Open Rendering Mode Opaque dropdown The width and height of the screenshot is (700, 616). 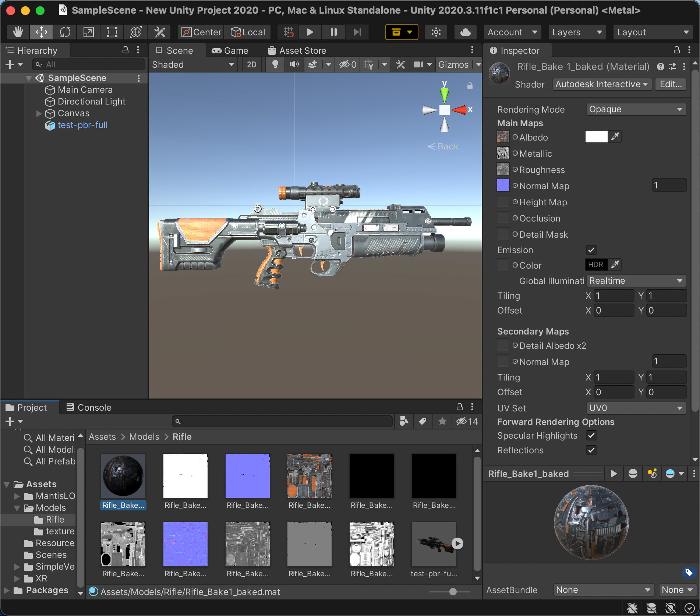pyautogui.click(x=636, y=109)
